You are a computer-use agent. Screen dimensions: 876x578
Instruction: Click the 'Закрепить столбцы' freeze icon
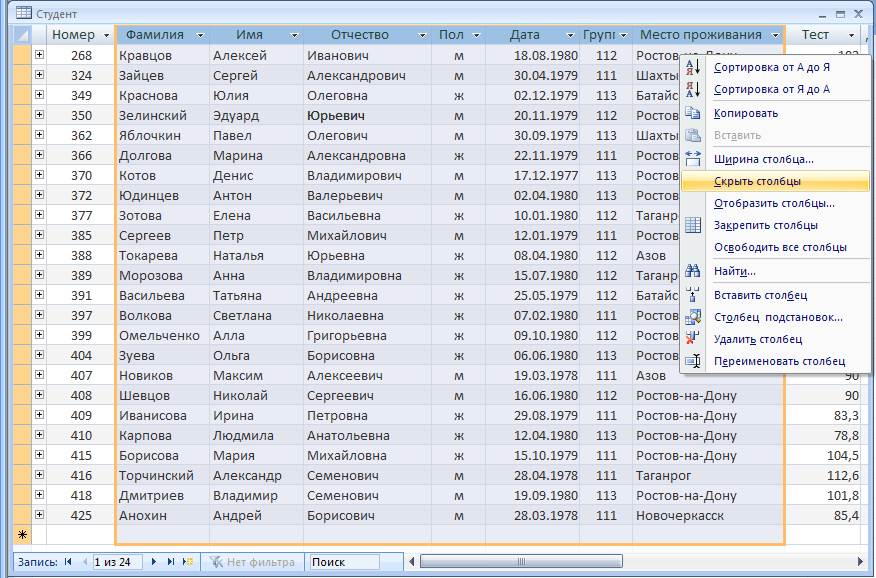coord(693,225)
